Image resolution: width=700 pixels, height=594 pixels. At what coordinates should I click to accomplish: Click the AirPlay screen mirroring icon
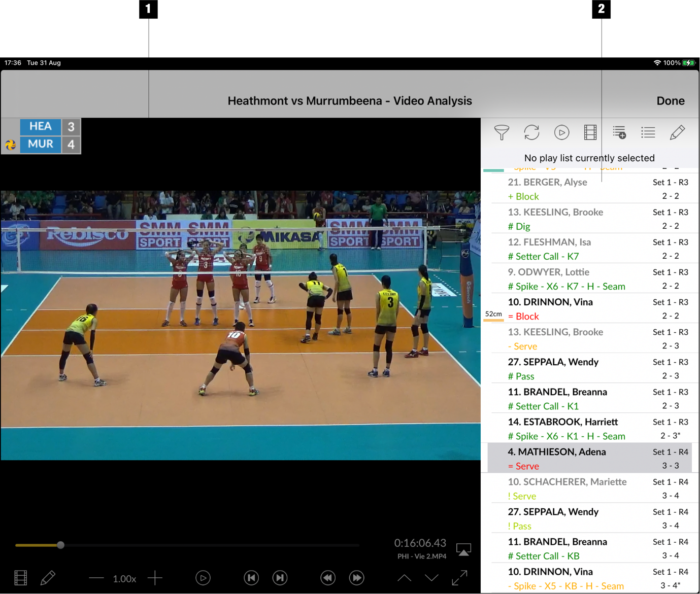(x=463, y=549)
